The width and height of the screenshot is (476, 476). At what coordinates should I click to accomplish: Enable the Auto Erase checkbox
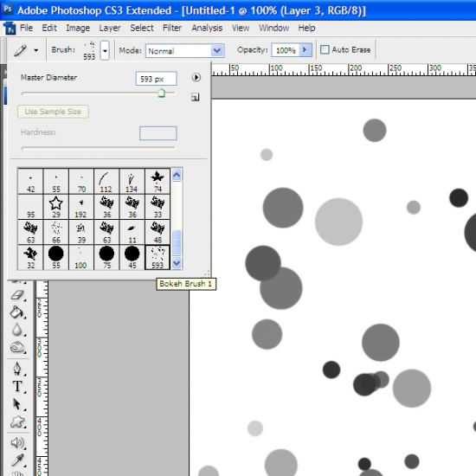click(x=325, y=49)
